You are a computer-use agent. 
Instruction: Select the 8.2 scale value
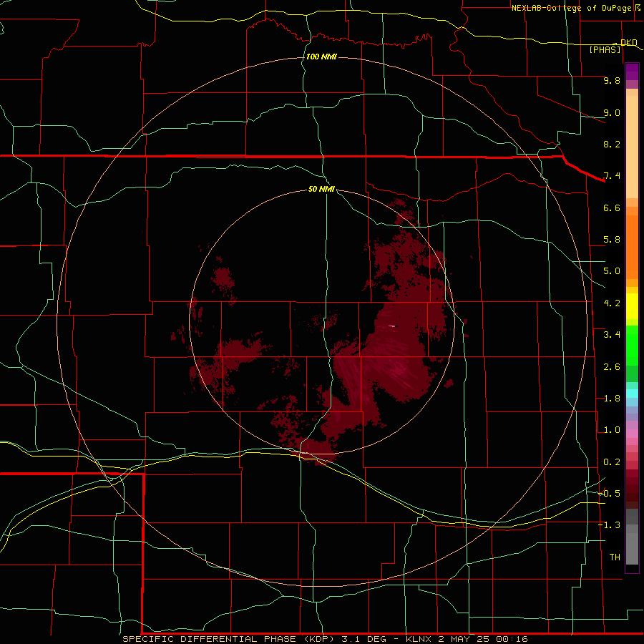coord(612,144)
